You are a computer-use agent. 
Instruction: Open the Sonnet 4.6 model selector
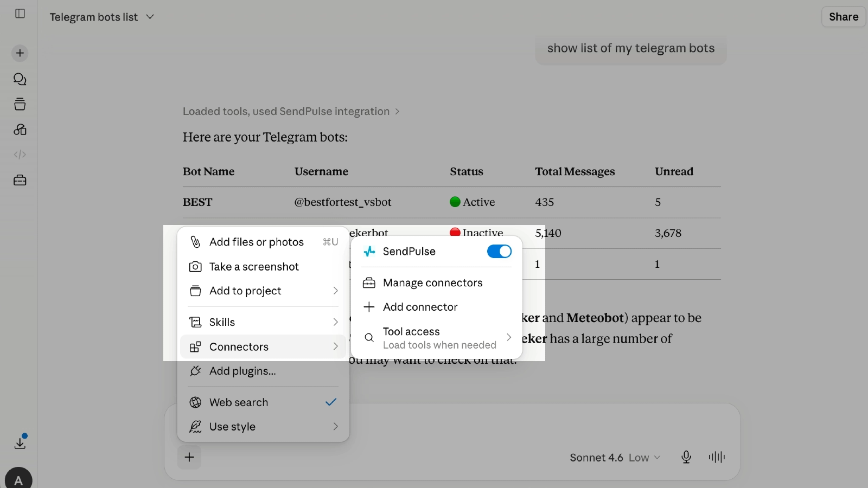point(615,458)
